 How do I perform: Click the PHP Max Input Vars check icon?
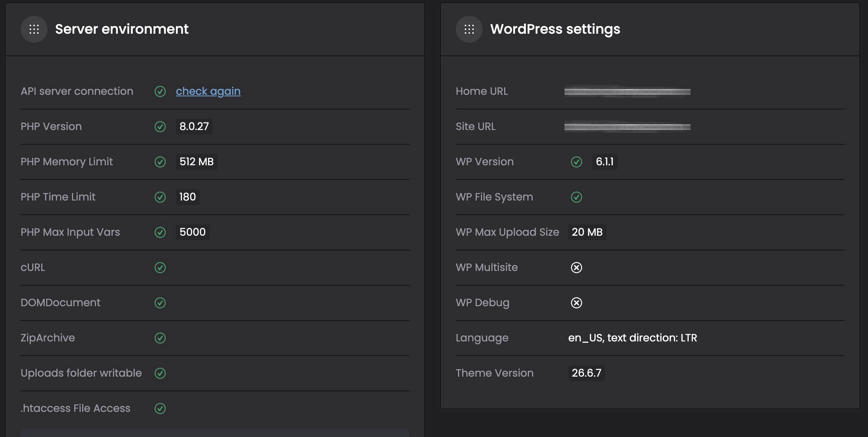point(160,232)
